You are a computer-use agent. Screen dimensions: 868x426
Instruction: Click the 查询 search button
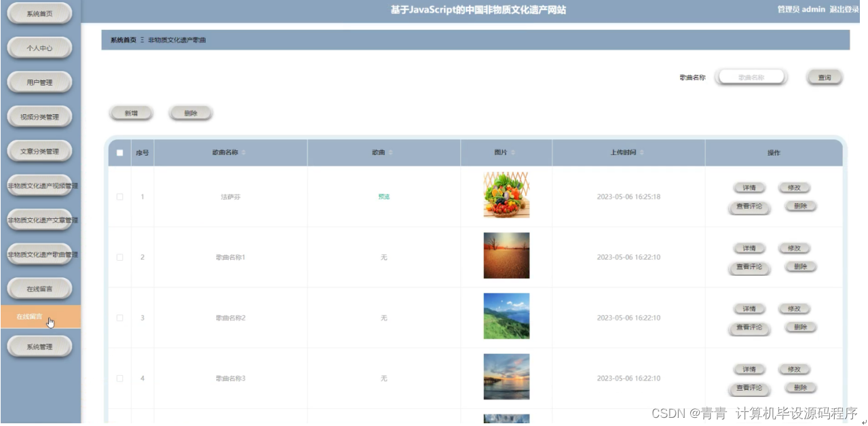tap(825, 77)
